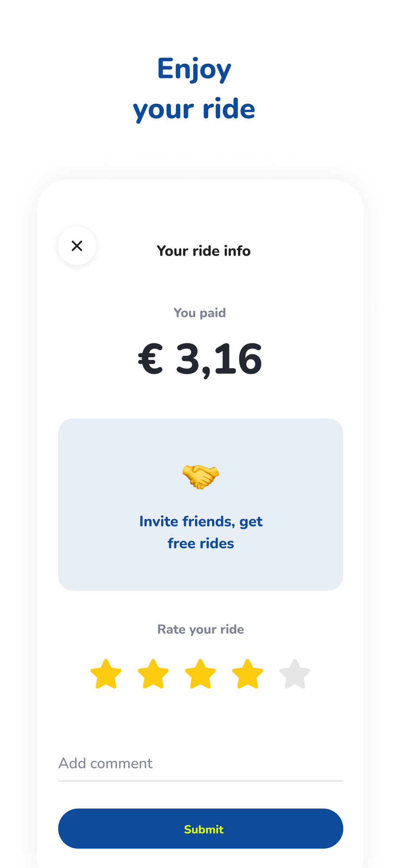Click the 'Rate your ride' label

pos(200,629)
